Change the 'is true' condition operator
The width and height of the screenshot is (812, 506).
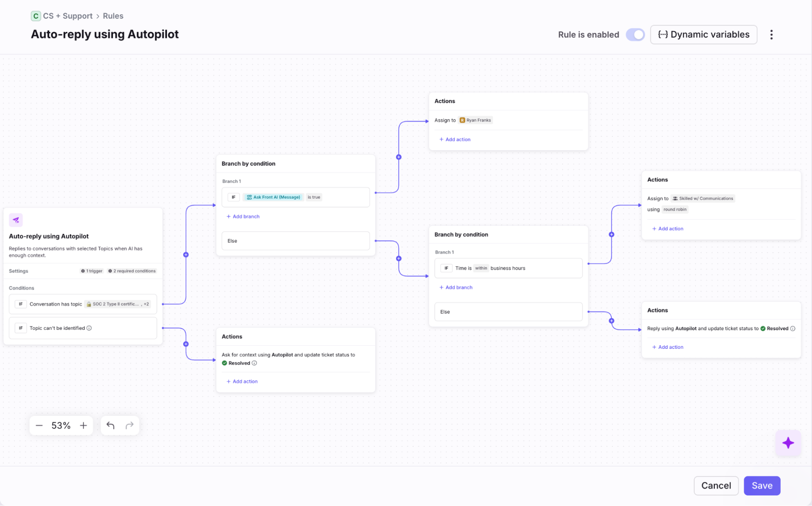click(314, 197)
